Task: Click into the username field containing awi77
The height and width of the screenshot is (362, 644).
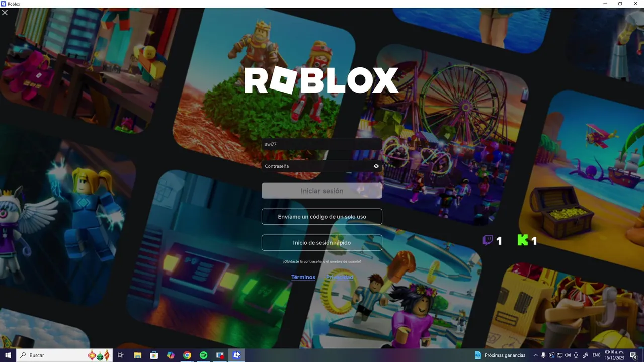Action: tap(322, 144)
